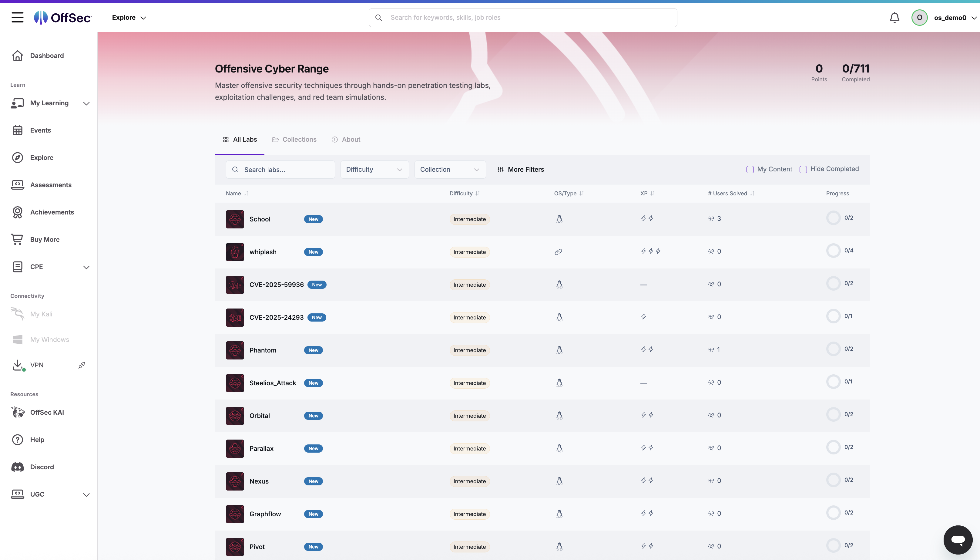
Task: Open the Collection filter dropdown
Action: (x=450, y=170)
